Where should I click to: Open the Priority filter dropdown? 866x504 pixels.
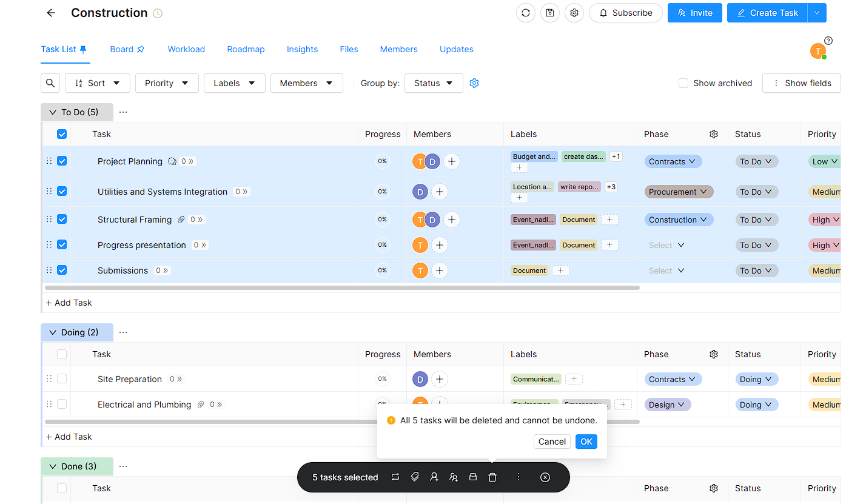[167, 83]
